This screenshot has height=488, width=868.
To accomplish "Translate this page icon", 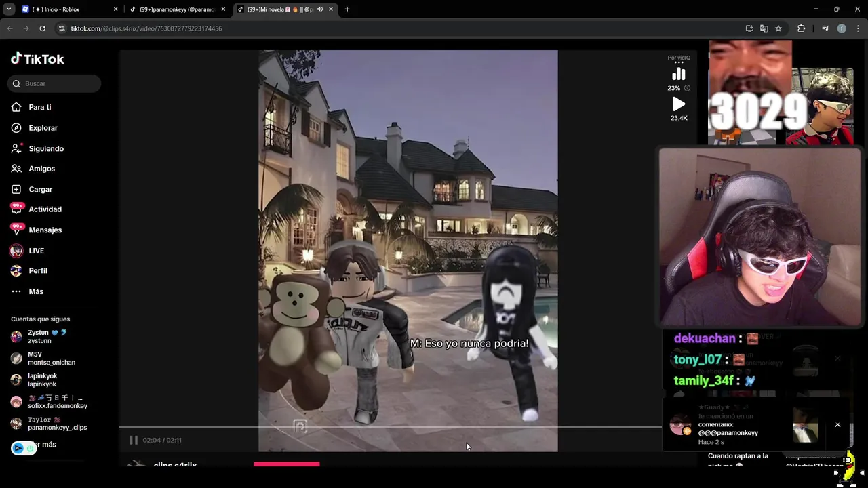I will click(x=764, y=28).
